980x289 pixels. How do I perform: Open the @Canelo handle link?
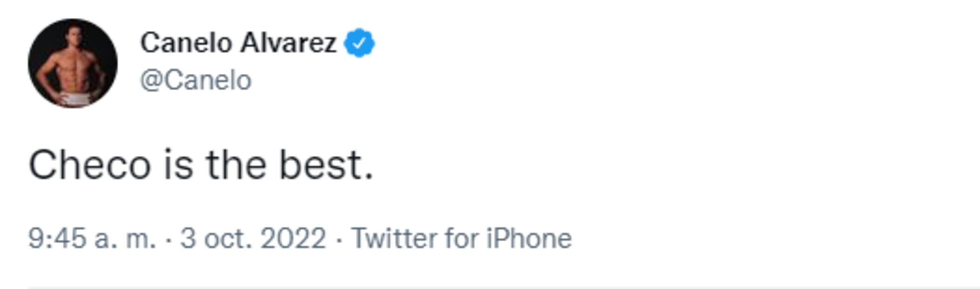point(196,80)
